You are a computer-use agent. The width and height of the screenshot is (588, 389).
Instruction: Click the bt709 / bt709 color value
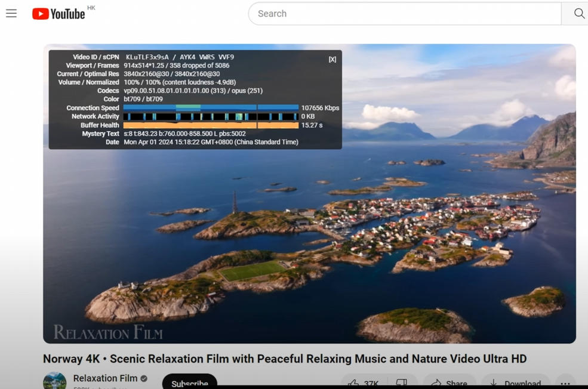pos(143,99)
